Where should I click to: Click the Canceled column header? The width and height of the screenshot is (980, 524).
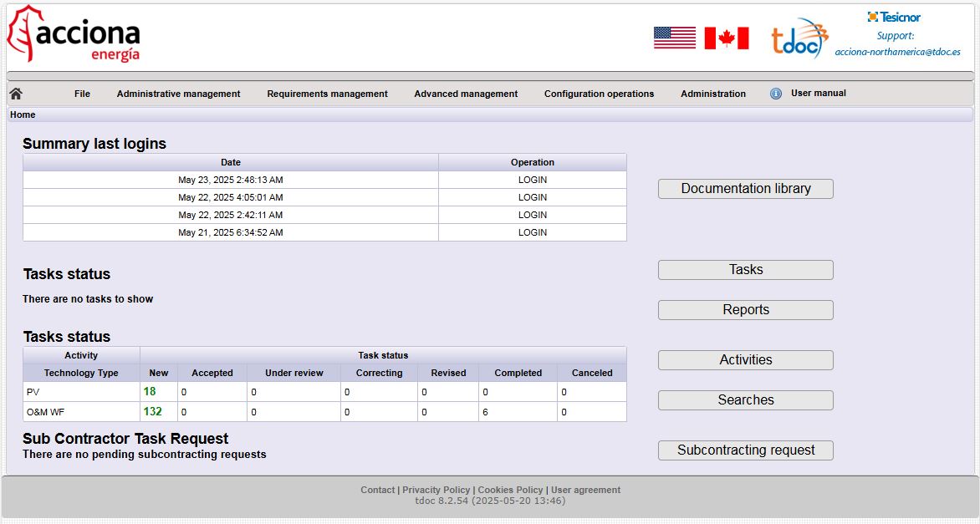tap(592, 373)
